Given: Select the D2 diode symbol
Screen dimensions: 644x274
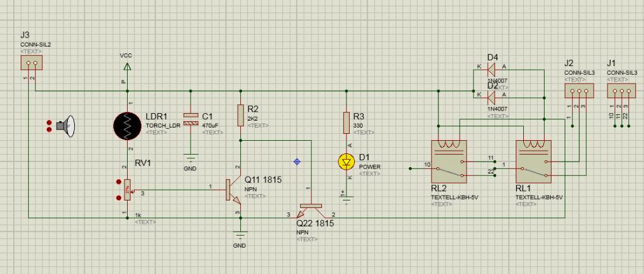Looking at the screenshot, I should click(x=491, y=97).
